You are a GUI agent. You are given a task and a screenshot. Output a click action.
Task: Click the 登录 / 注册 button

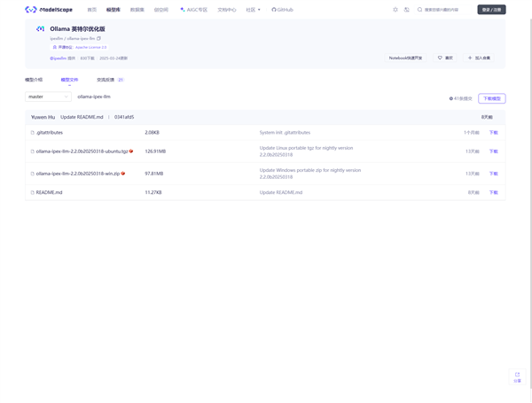pyautogui.click(x=491, y=10)
